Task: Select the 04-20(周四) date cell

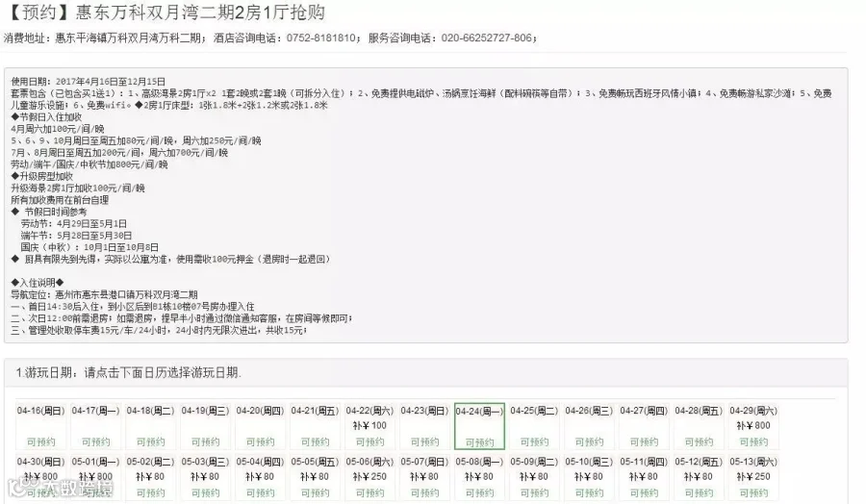Action: tap(260, 426)
